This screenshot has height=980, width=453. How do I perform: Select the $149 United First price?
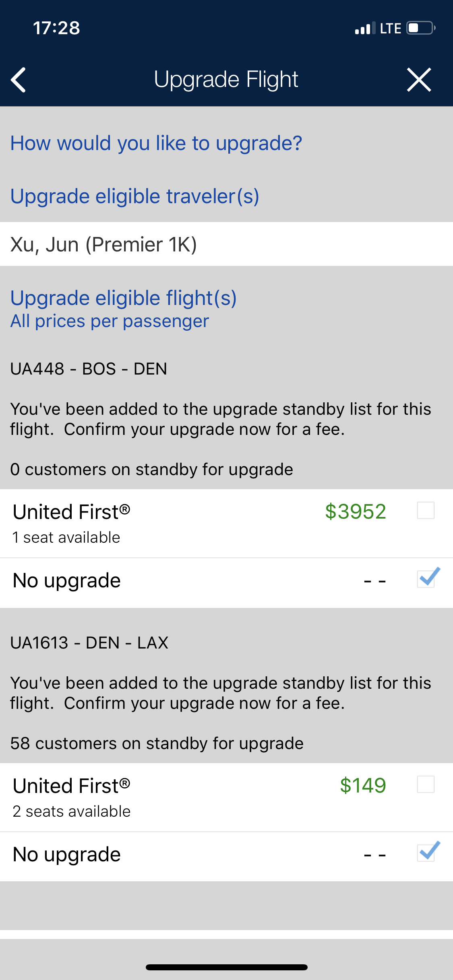[x=363, y=786]
